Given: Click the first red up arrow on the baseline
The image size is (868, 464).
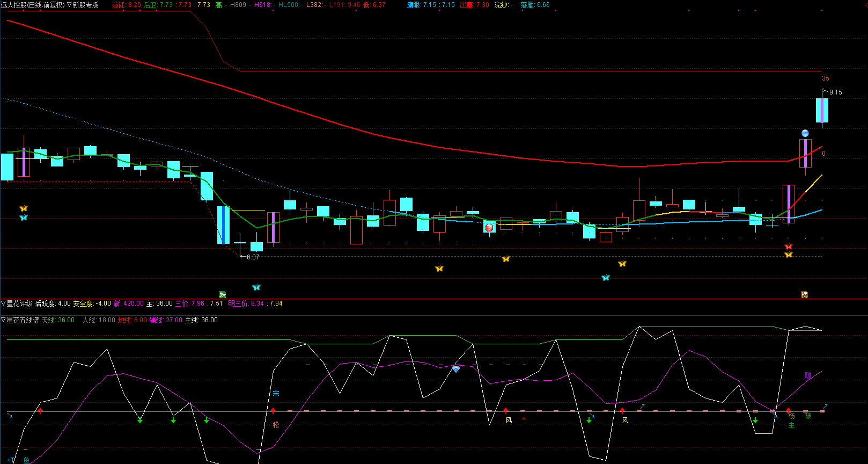Looking at the screenshot, I should (40, 410).
